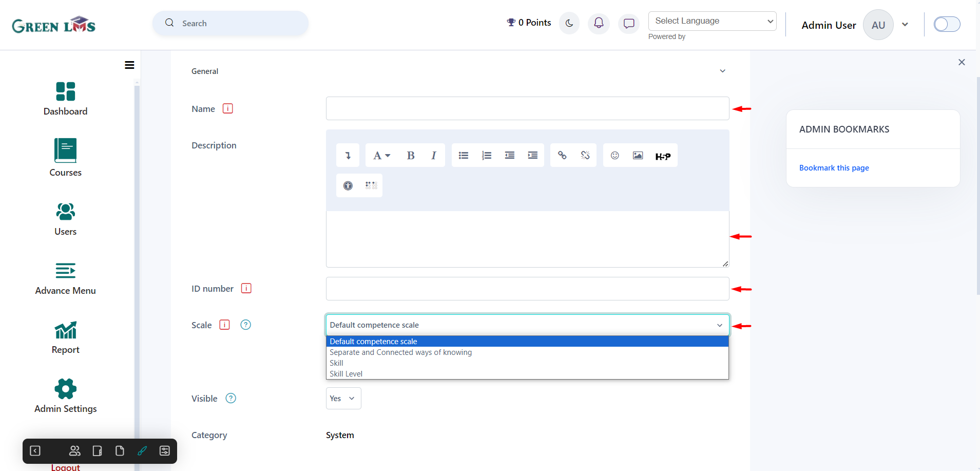Screen dimensions: 980x471
Task: Open users icon in floating toolbar
Action: point(75,451)
